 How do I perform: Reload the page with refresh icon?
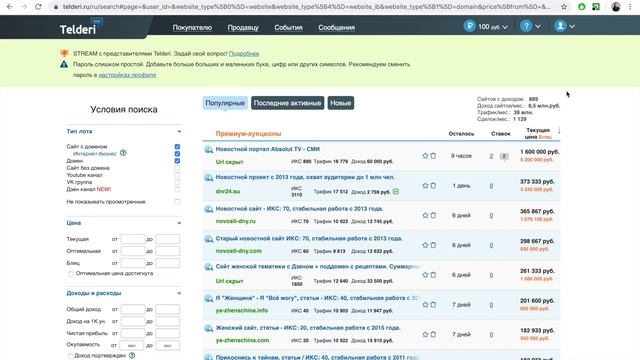(x=38, y=7)
